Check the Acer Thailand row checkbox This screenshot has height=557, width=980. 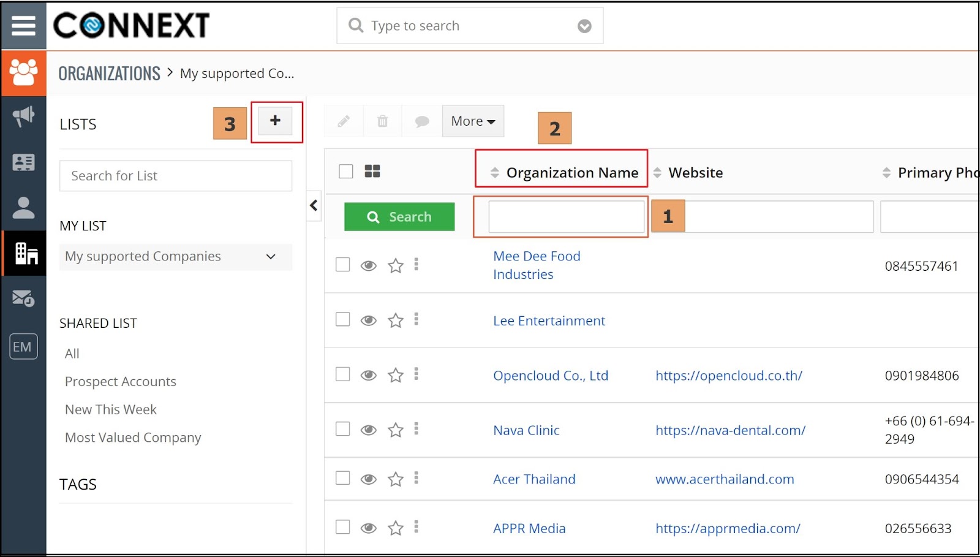(343, 478)
